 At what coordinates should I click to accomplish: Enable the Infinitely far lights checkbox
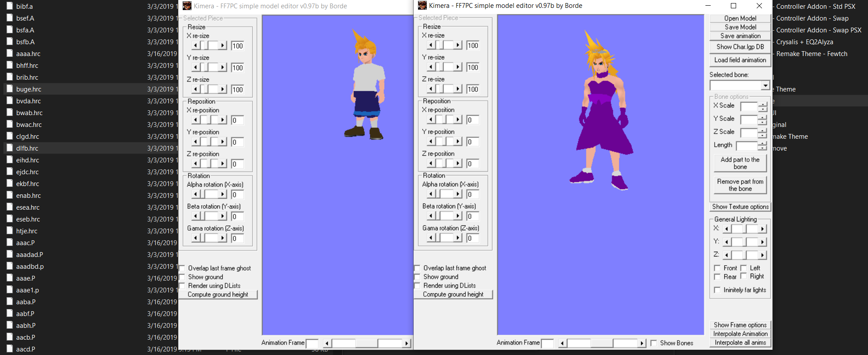click(x=717, y=290)
